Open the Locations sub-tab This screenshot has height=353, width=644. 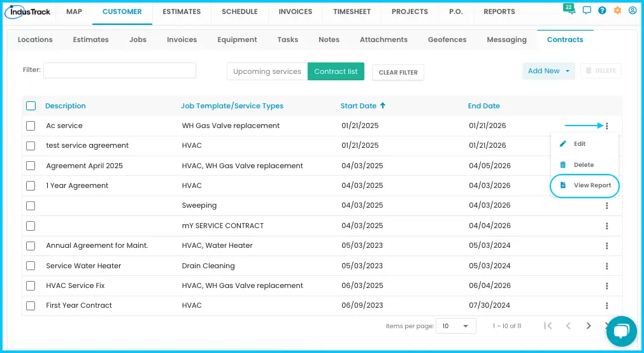click(35, 40)
